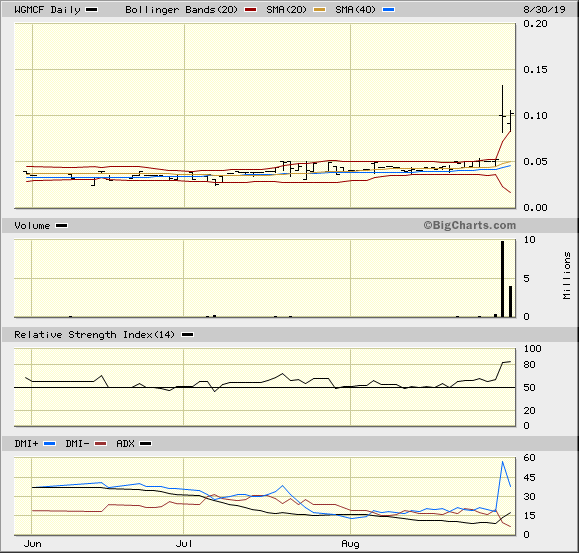Image resolution: width=579 pixels, height=553 pixels.
Task: Click the Millions axis label
Action: pos(566,276)
